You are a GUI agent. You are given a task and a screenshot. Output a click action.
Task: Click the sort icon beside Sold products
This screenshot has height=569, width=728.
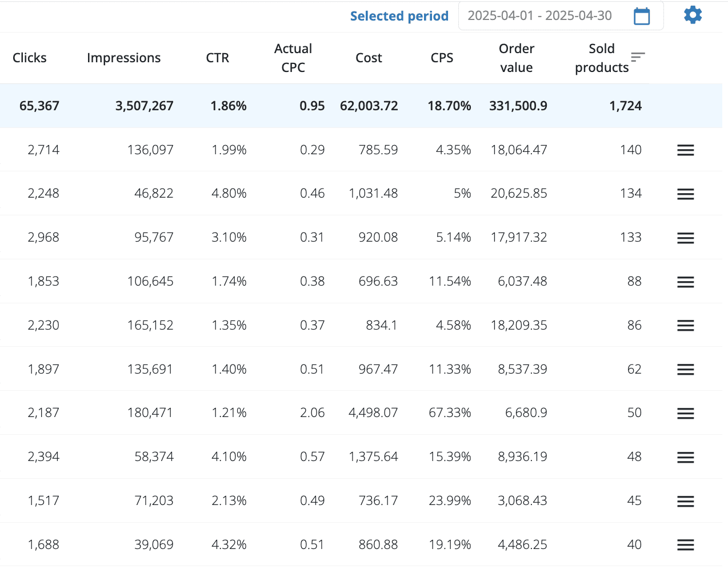pos(638,57)
